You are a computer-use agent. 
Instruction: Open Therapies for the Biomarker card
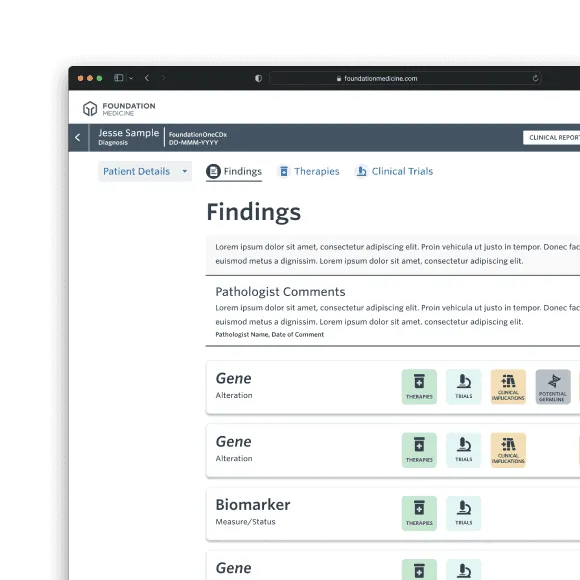point(419,513)
